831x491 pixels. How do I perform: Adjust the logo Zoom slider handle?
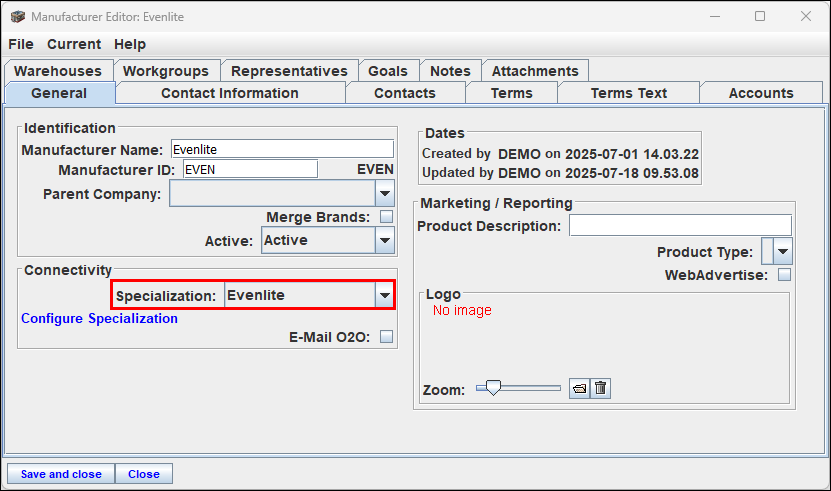click(x=493, y=388)
